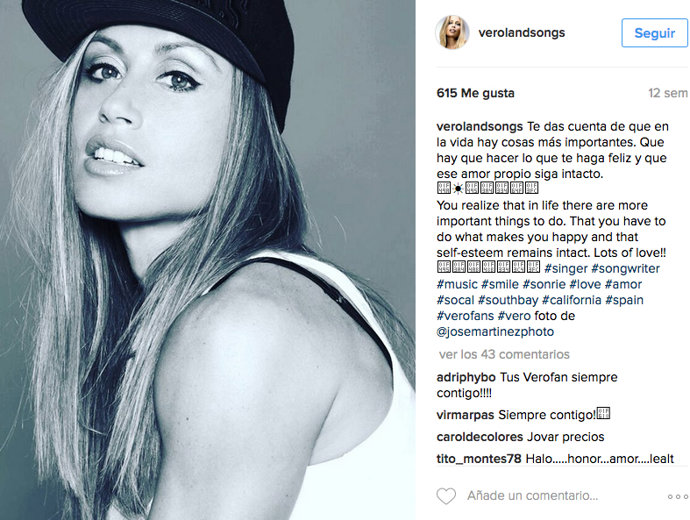Screen dimensions: 690x520
Task: Click the heart like icon
Action: coord(446,496)
